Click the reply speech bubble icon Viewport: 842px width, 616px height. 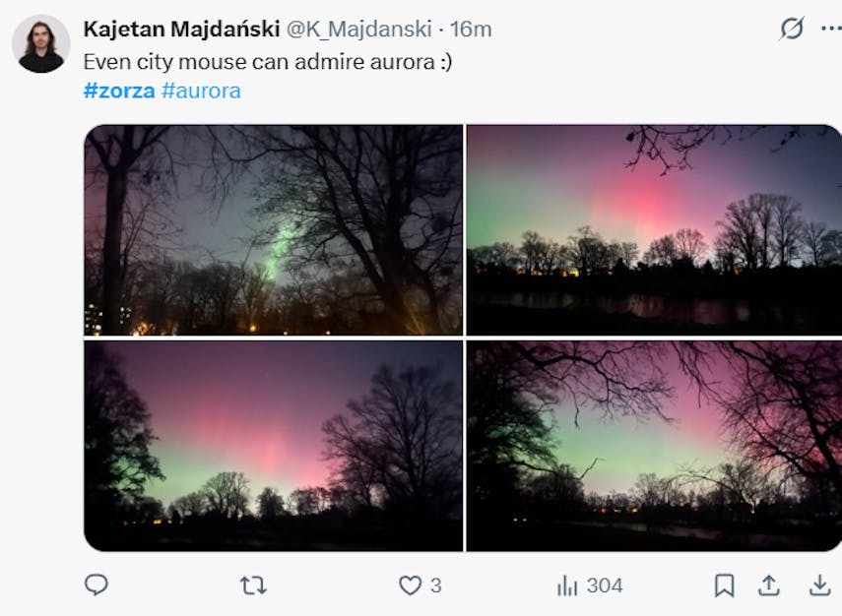tap(96, 585)
